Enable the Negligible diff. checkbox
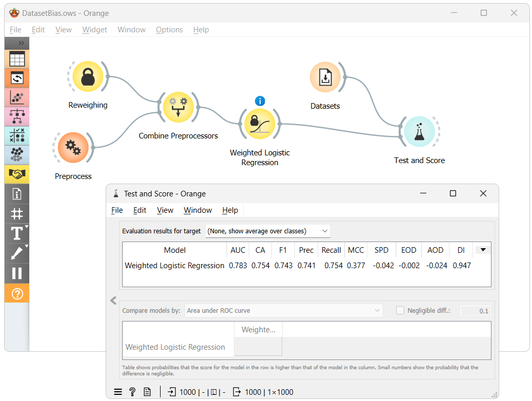The width and height of the screenshot is (532, 401). pos(400,310)
